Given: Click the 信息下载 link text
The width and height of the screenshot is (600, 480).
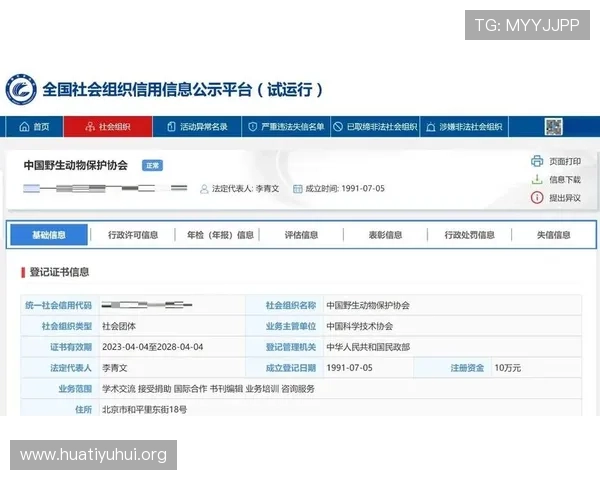Looking at the screenshot, I should coord(565,180).
